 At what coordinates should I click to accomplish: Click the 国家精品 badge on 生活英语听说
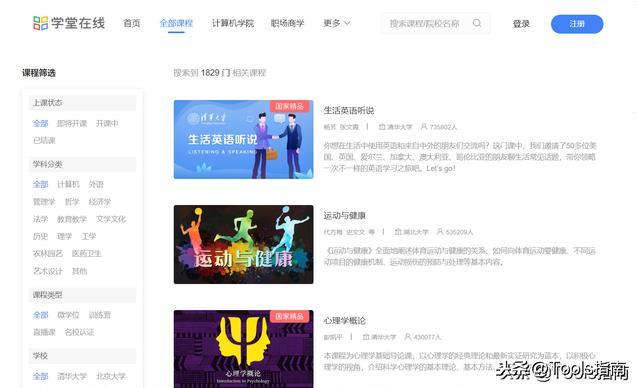pos(290,106)
